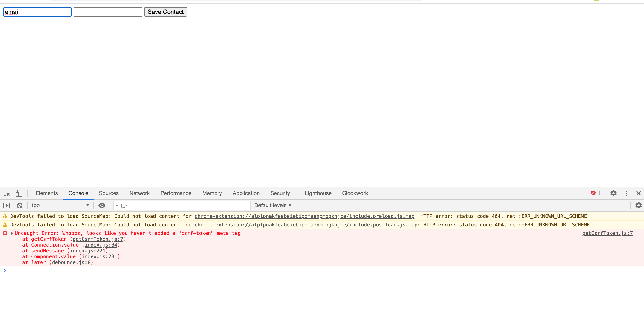
Task: Switch to the Sources tab
Action: (109, 193)
